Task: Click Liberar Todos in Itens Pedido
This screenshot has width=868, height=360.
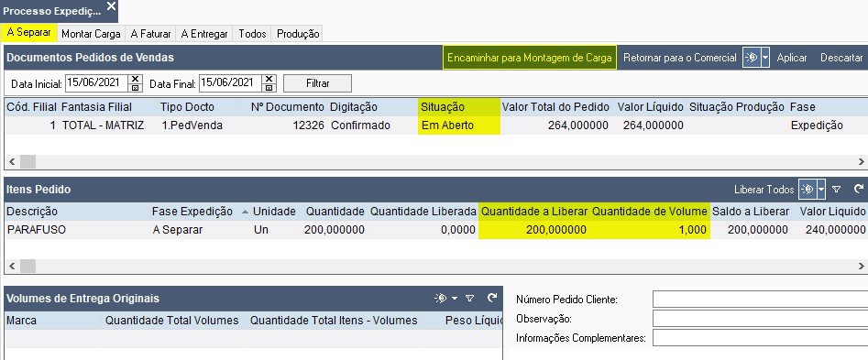Action: point(764,190)
